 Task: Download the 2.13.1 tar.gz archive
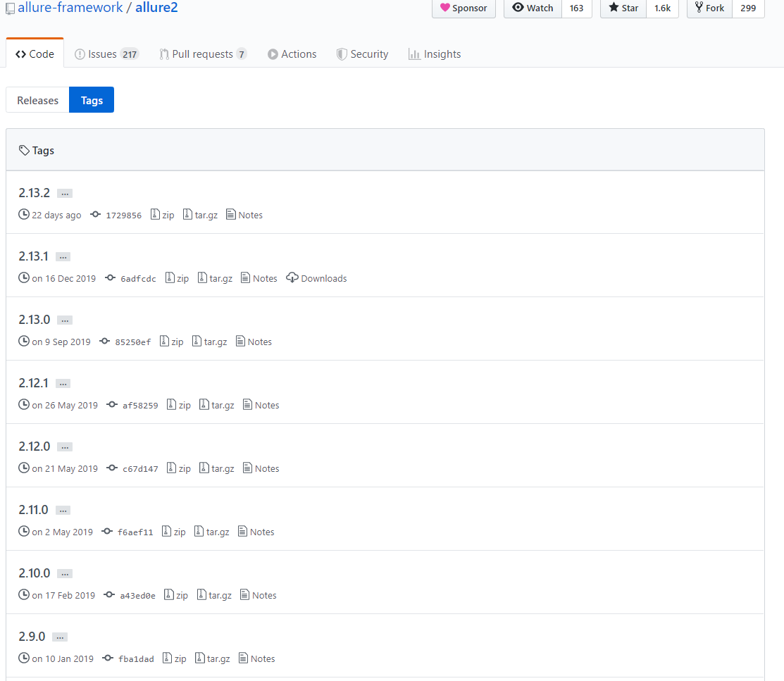click(215, 278)
